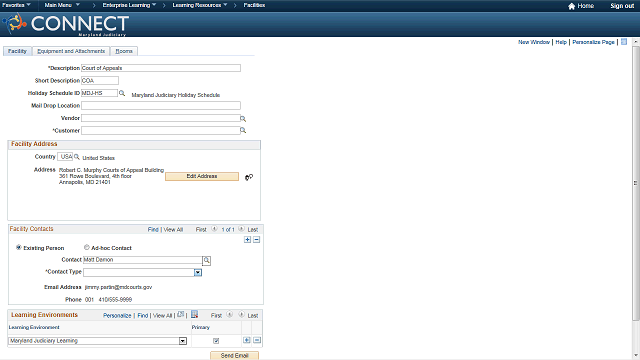Expand the Main Menu dropdown
The height and width of the screenshot is (360, 640).
pyautogui.click(x=62, y=5)
